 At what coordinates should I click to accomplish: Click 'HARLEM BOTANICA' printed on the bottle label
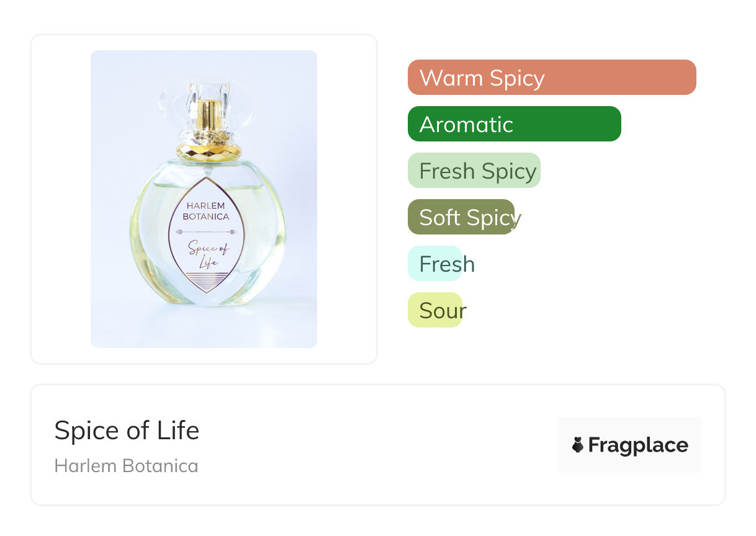pos(206,211)
